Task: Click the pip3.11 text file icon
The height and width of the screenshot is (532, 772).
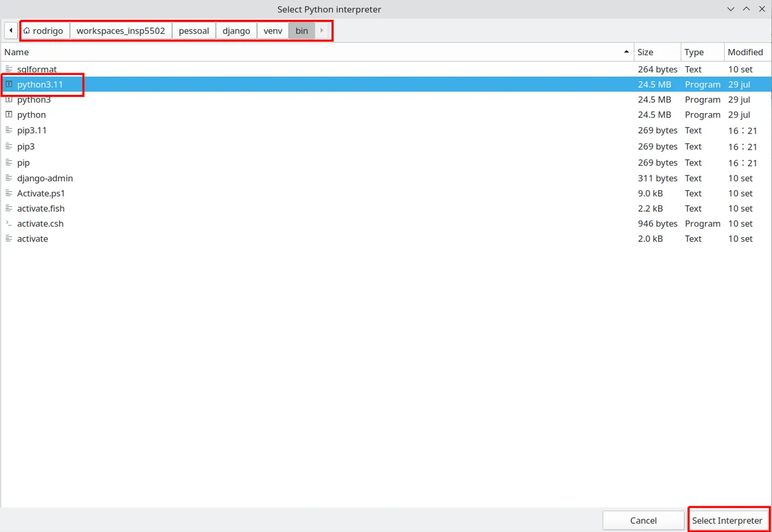Action: tap(9, 130)
